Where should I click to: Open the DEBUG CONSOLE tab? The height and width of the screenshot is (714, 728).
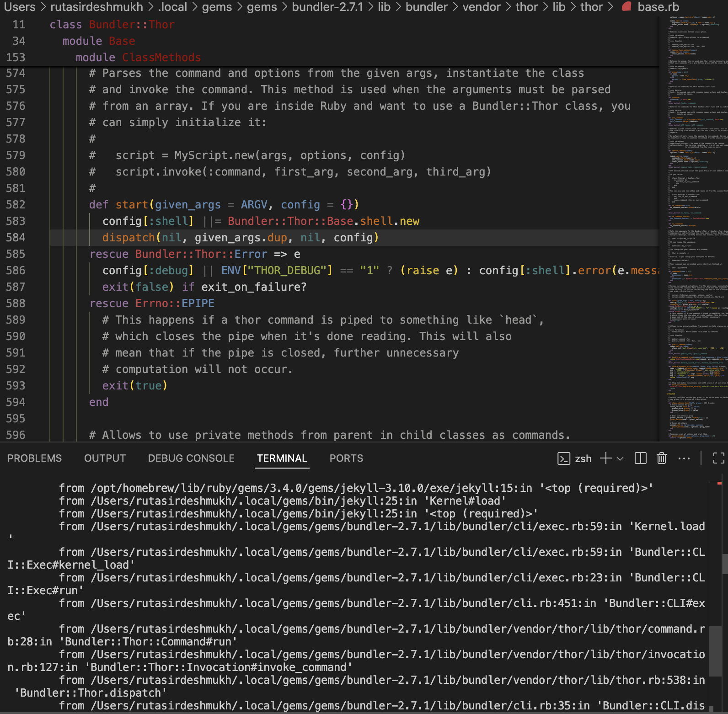pos(191,458)
